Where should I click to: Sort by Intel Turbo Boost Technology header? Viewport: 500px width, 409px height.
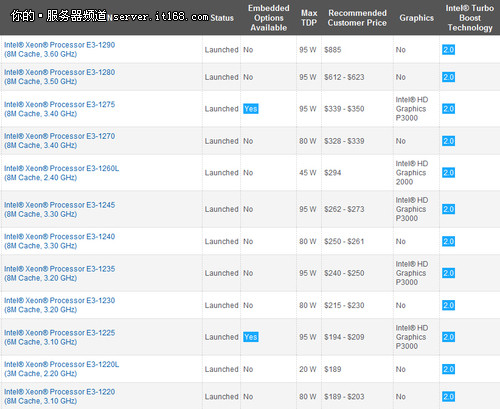pos(470,18)
